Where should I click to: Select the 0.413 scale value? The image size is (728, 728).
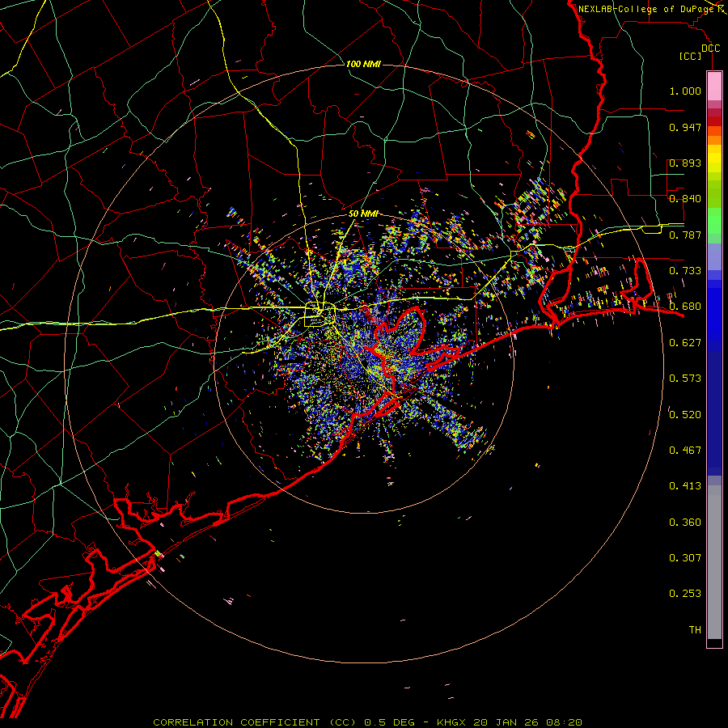click(685, 486)
